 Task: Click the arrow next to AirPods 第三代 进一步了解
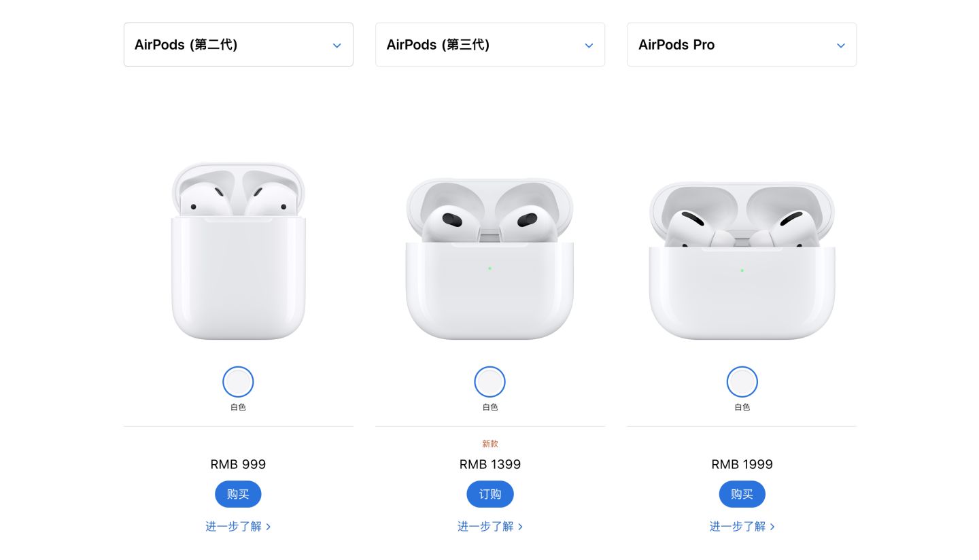pos(521,527)
